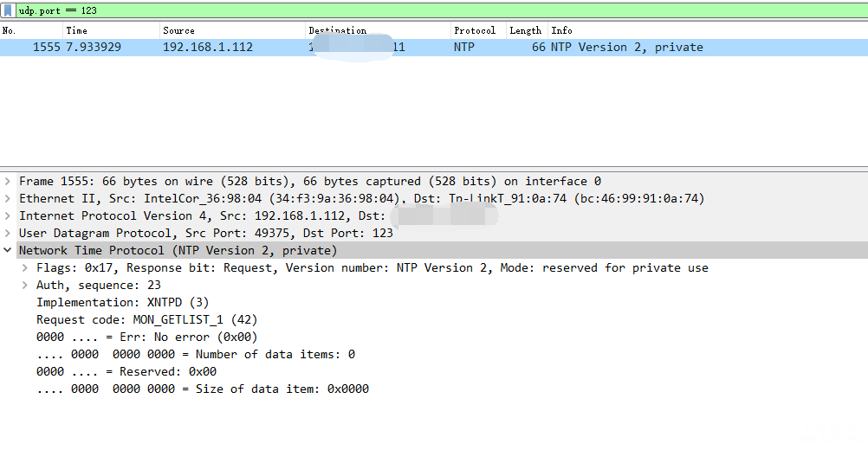
Task: Sort by the Length column header
Action: coord(525,31)
